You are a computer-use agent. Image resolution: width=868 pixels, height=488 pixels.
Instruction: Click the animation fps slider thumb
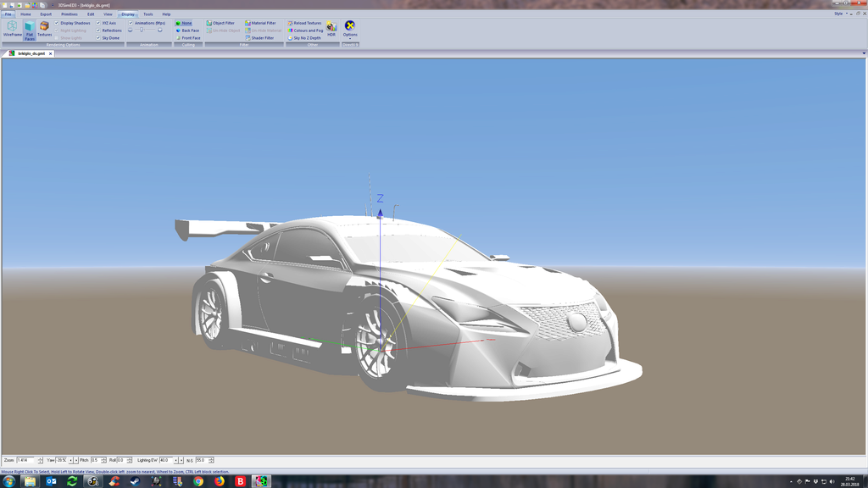142,30
